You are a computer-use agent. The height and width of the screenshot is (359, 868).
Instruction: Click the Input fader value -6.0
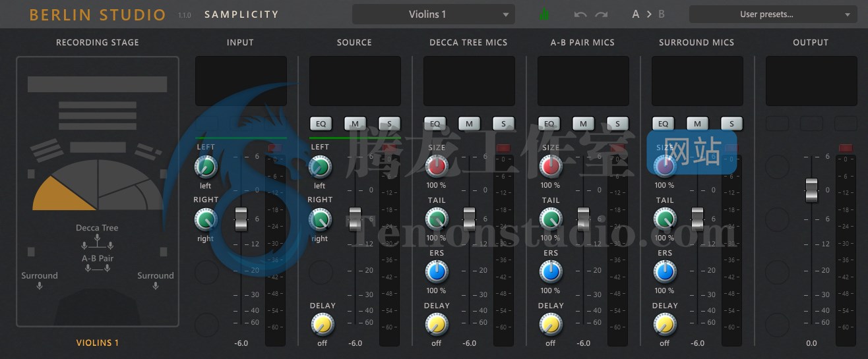pyautogui.click(x=241, y=343)
